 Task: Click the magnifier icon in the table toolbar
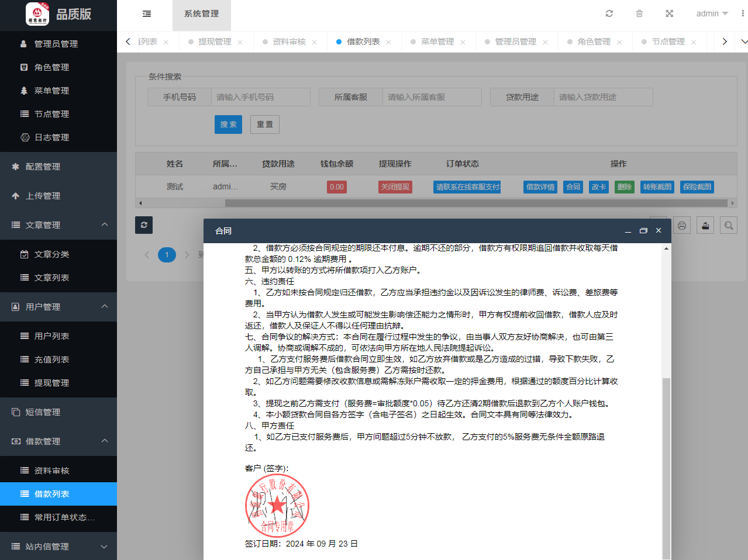[729, 225]
